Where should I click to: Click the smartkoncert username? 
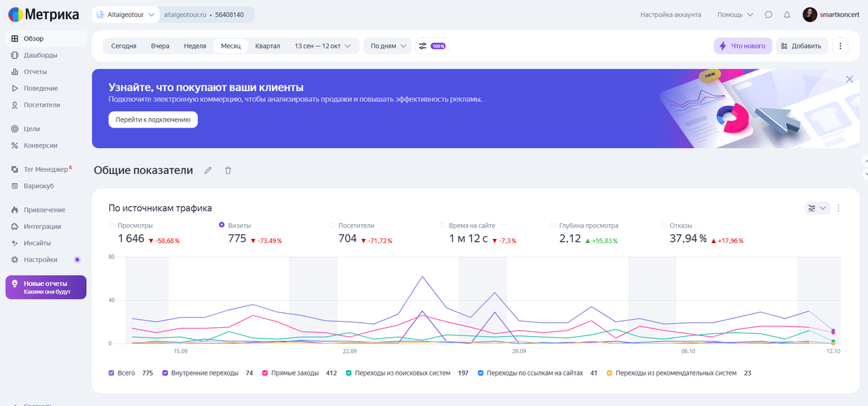click(x=840, y=14)
